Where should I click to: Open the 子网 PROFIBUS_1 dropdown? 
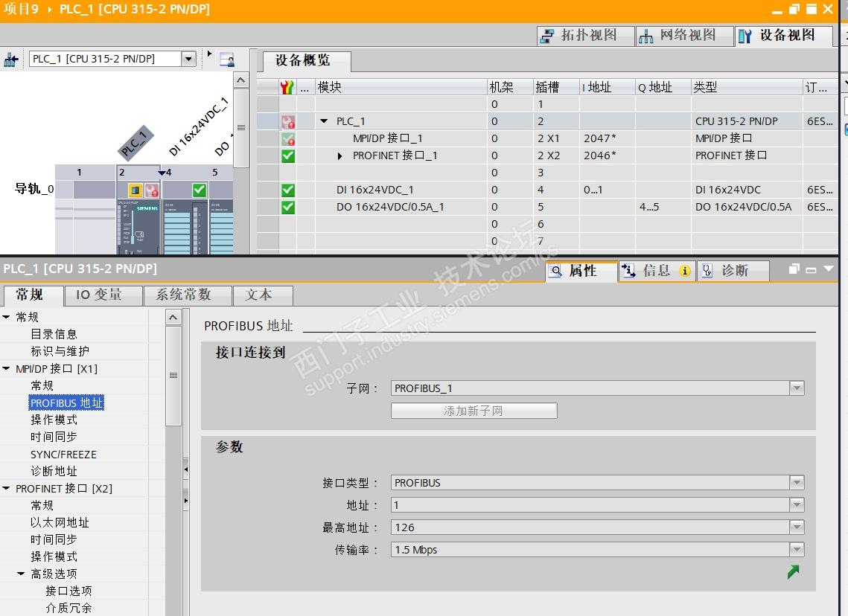click(797, 388)
